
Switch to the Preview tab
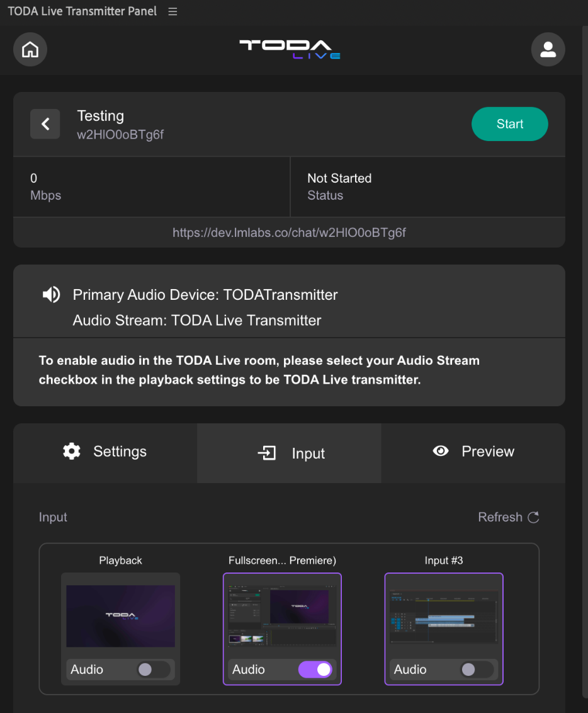473,453
